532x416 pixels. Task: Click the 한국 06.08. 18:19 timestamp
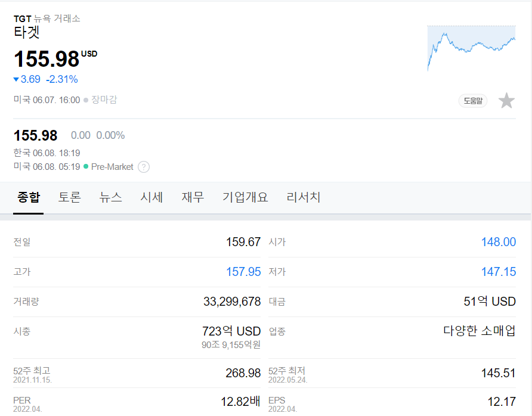pos(47,153)
